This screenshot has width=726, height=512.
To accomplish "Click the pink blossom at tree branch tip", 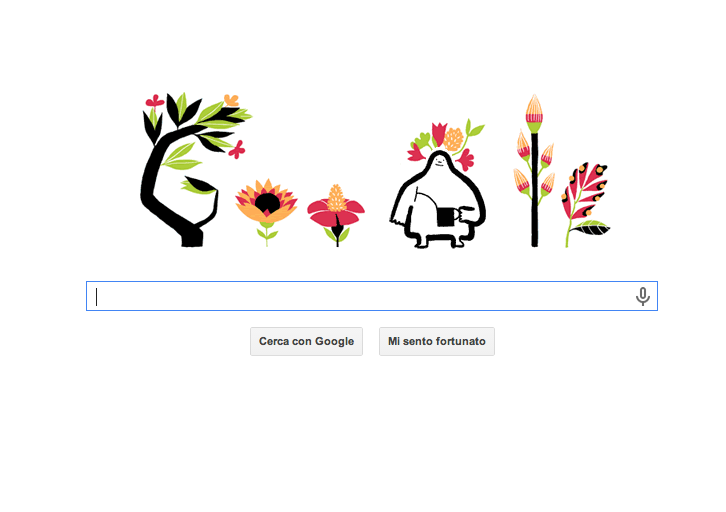I will click(237, 150).
